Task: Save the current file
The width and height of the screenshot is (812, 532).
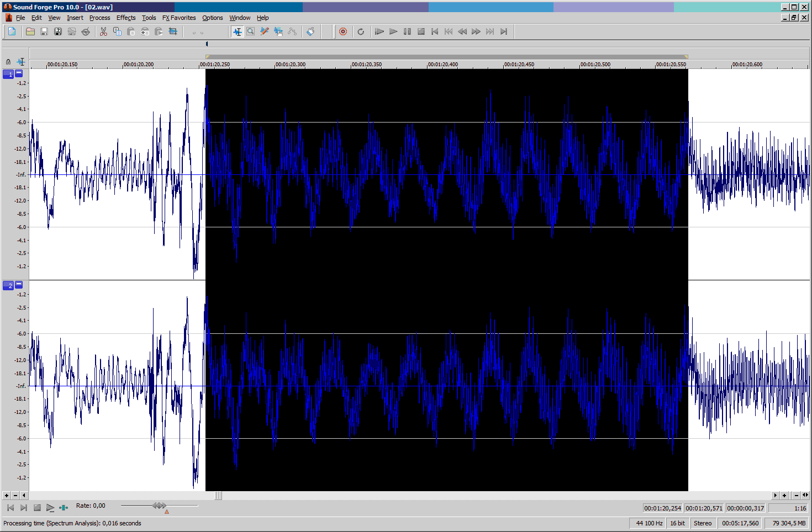Action: tap(44, 31)
